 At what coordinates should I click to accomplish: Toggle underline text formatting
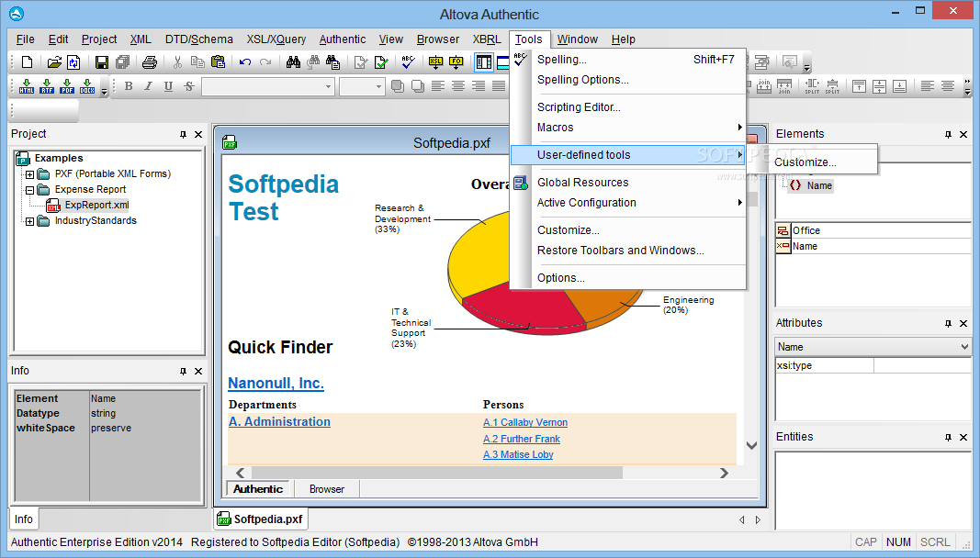tap(168, 86)
